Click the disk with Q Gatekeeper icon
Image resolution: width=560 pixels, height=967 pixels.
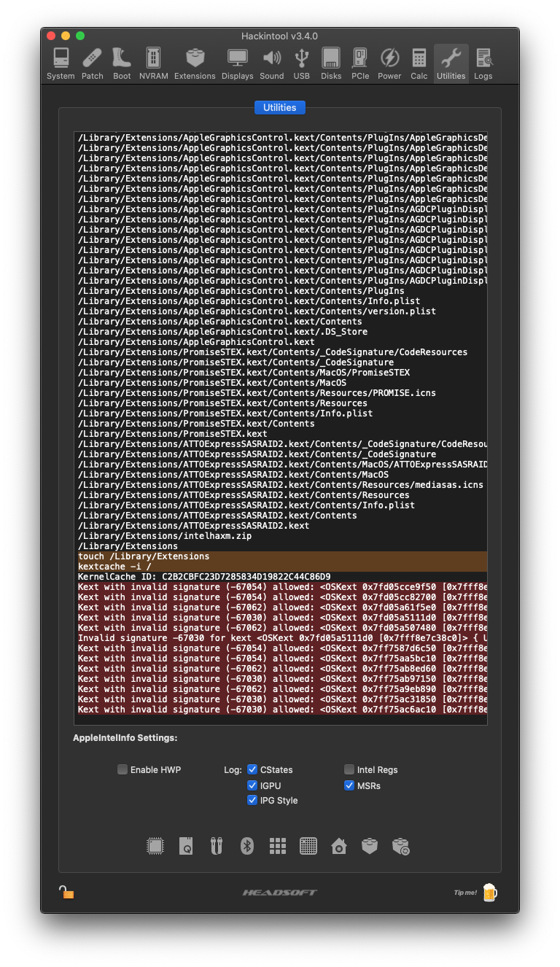186,846
